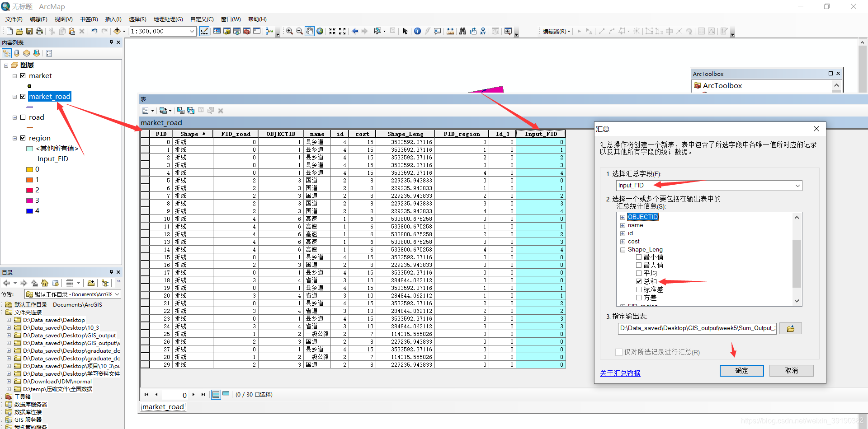Click the Add Data icon

pos(117,31)
